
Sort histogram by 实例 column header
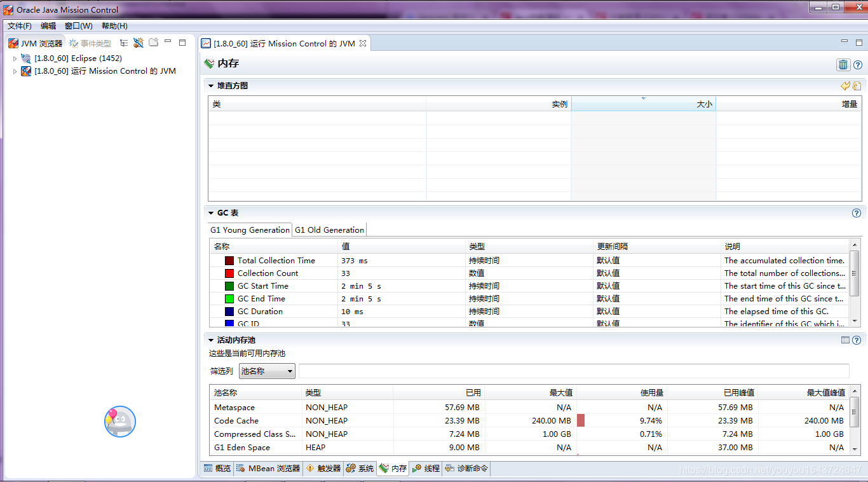[499, 104]
